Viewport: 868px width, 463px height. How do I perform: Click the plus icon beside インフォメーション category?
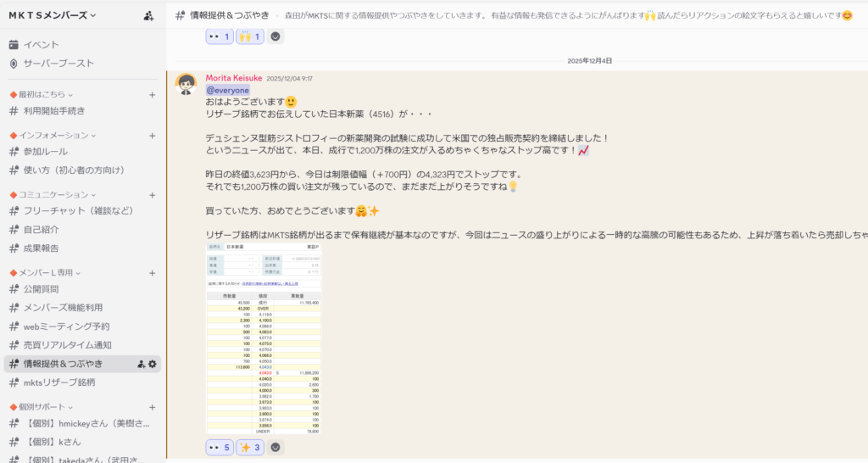(153, 136)
